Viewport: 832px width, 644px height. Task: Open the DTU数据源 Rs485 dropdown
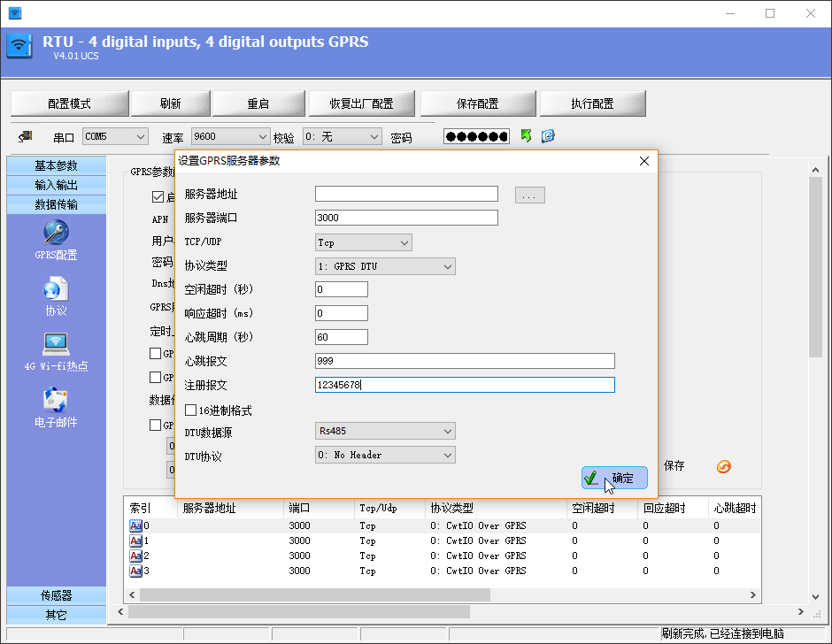[385, 431]
